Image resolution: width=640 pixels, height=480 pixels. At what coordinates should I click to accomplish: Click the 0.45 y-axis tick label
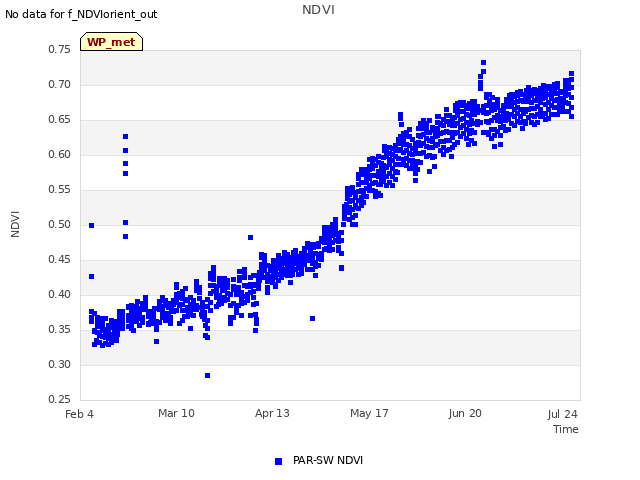click(x=59, y=260)
